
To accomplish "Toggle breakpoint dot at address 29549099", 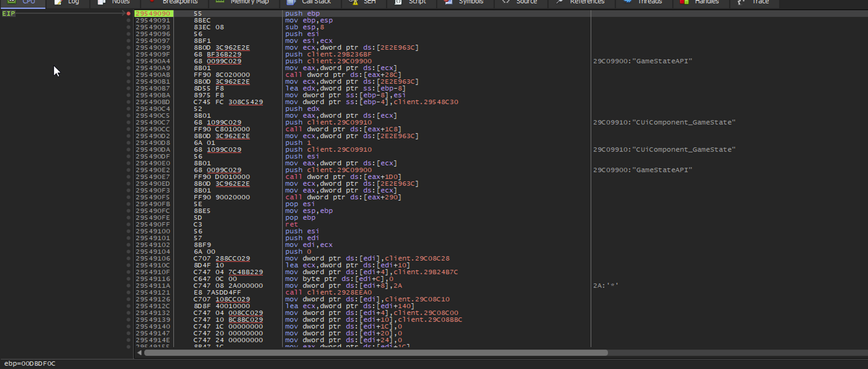I will coord(128,48).
